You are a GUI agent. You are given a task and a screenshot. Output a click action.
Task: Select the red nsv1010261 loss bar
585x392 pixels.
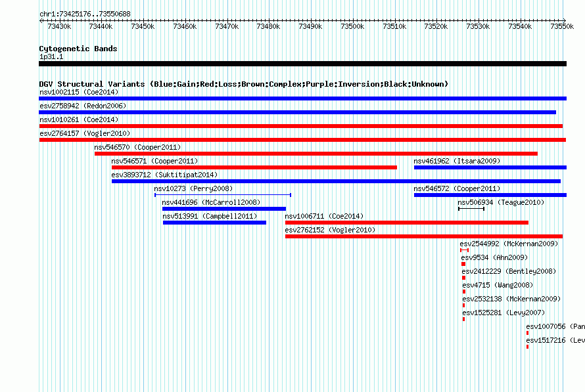[x=300, y=126]
